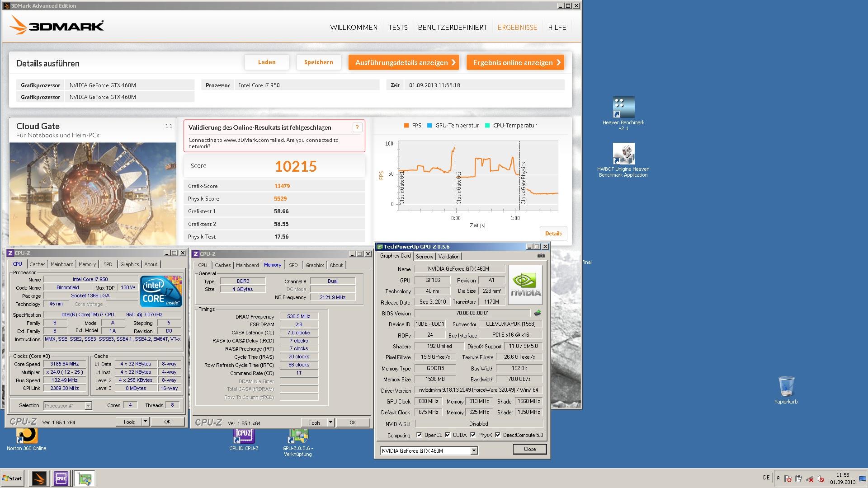Click OK in the CPU-Z CPU window
Viewport: 868px width, 488px height.
click(x=167, y=422)
